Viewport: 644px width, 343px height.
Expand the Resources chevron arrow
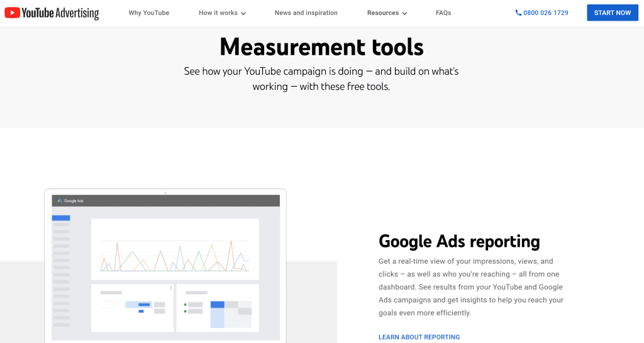pos(404,14)
